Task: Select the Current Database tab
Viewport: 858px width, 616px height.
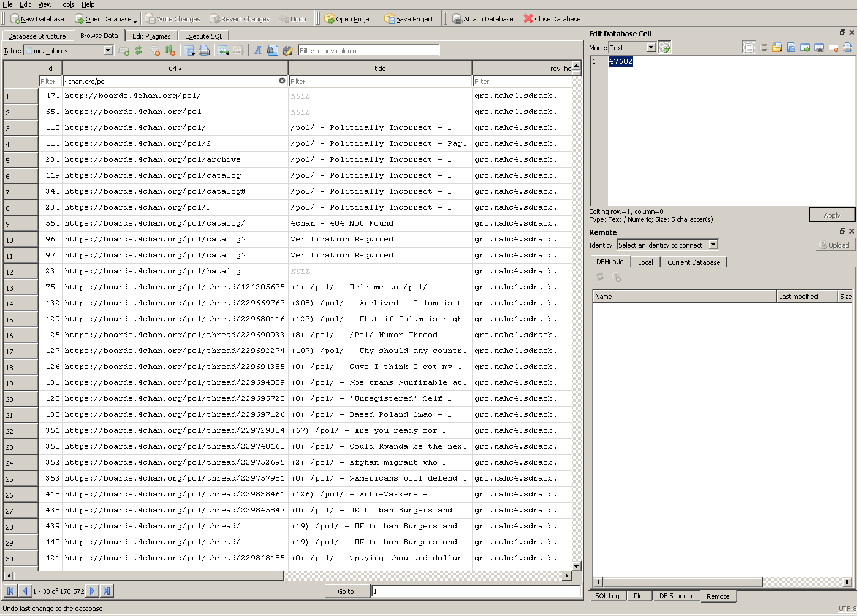Action: coord(694,262)
